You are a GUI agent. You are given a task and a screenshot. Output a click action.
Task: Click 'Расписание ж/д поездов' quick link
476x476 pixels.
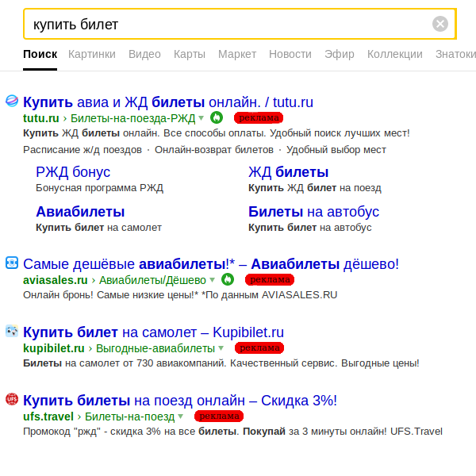pyautogui.click(x=83, y=150)
